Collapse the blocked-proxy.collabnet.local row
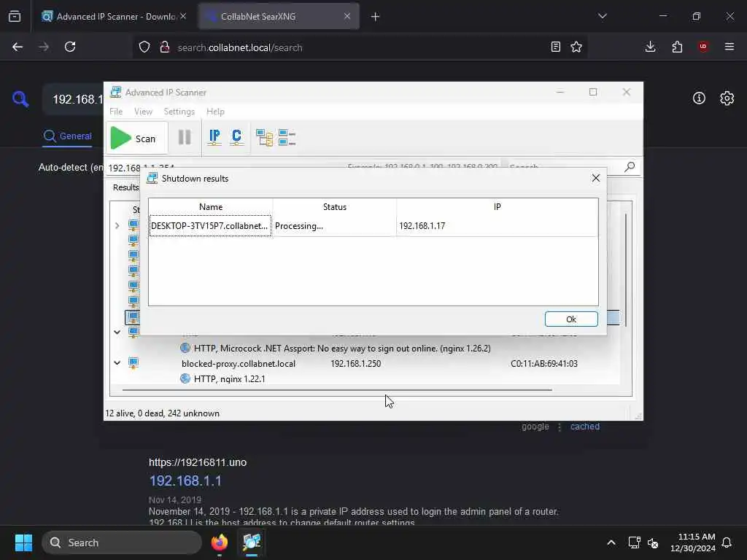The height and width of the screenshot is (560, 747). (x=117, y=363)
